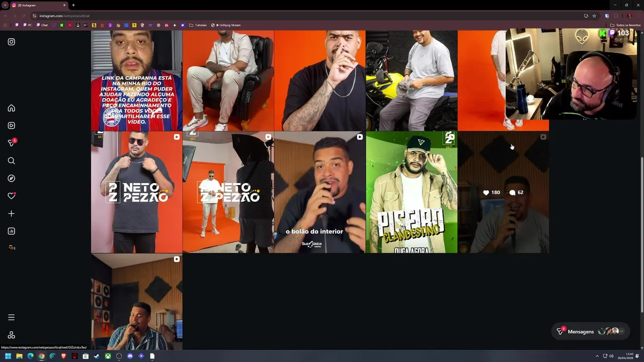Open the Extensions puzzle icon
The image size is (644, 362).
click(616, 16)
